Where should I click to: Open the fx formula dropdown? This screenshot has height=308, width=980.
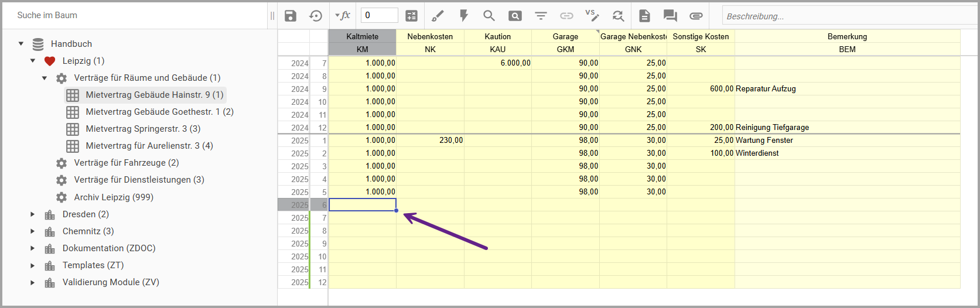coord(343,16)
